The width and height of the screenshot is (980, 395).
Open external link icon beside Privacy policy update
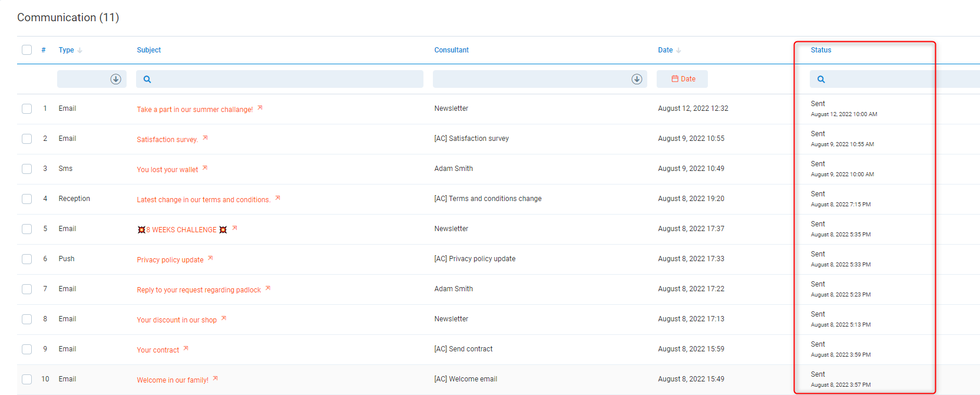[210, 258]
